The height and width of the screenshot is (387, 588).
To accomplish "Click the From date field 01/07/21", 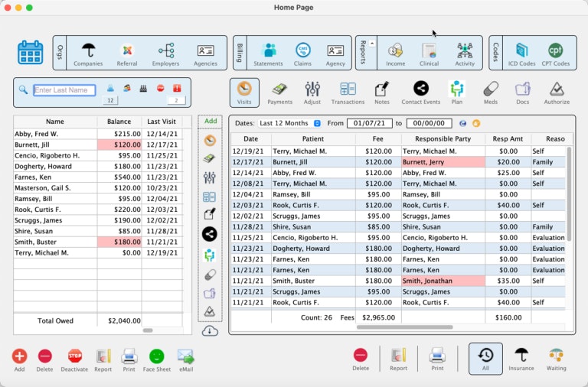I will [369, 123].
